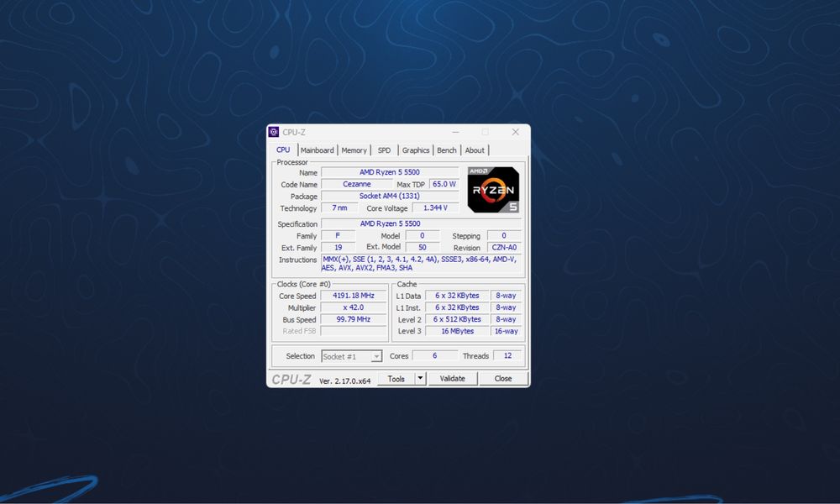
Task: Open the Socket #1 selection dropdown
Action: click(351, 356)
